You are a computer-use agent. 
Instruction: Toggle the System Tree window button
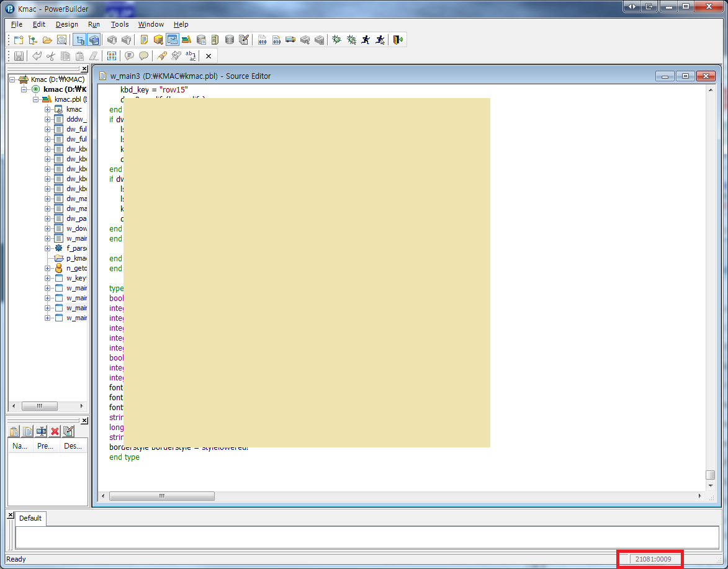click(x=80, y=40)
